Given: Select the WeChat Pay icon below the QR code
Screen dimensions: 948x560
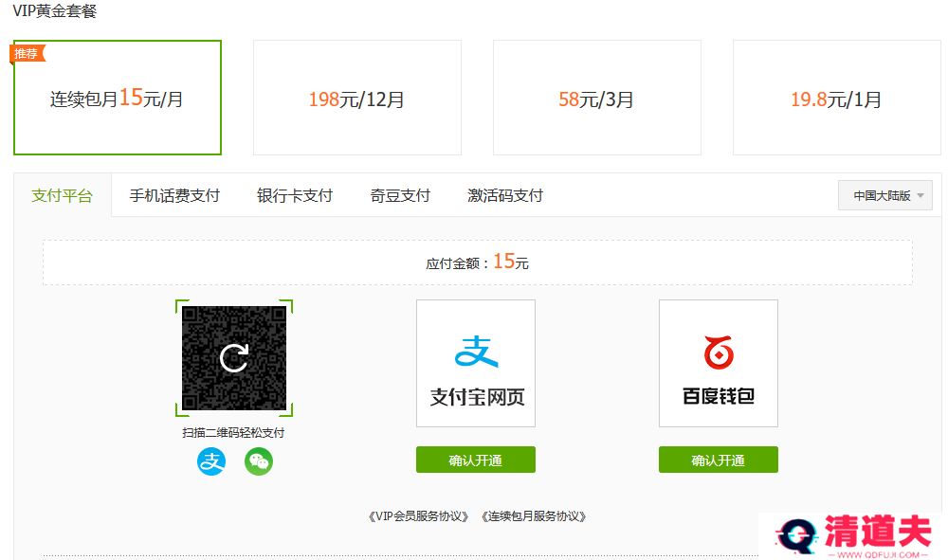Looking at the screenshot, I should [258, 461].
